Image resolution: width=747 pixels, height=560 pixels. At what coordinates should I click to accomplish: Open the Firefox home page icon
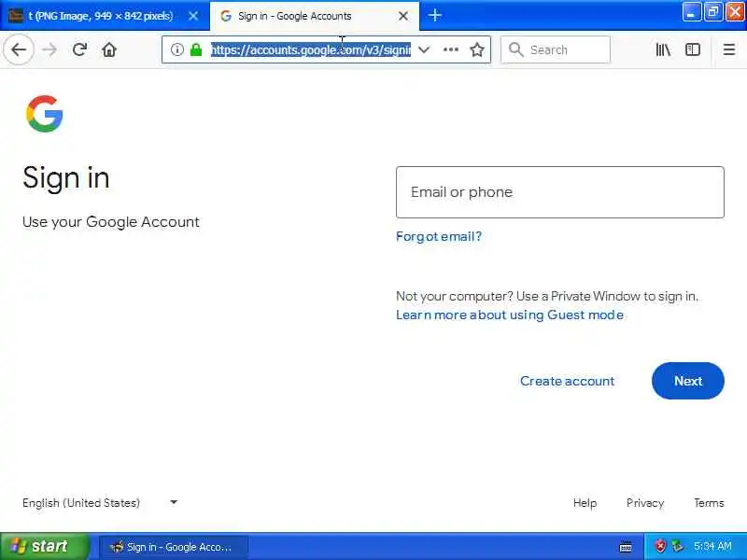[109, 49]
